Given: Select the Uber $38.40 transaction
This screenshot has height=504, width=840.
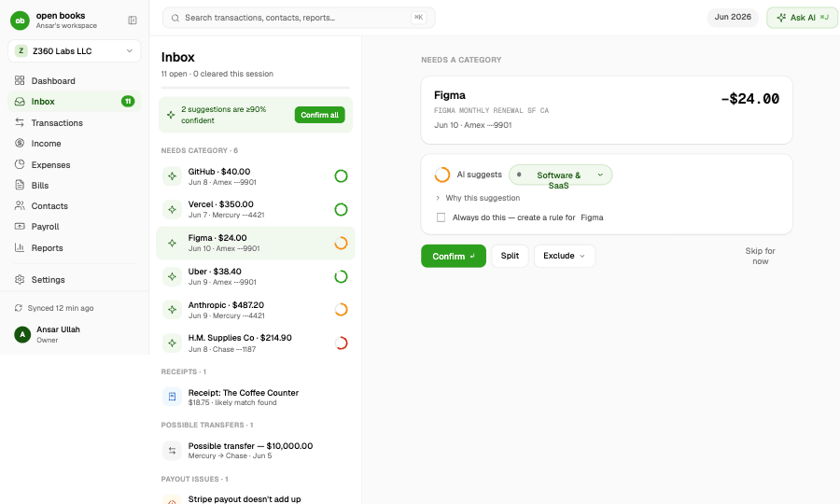Looking at the screenshot, I should (x=256, y=276).
